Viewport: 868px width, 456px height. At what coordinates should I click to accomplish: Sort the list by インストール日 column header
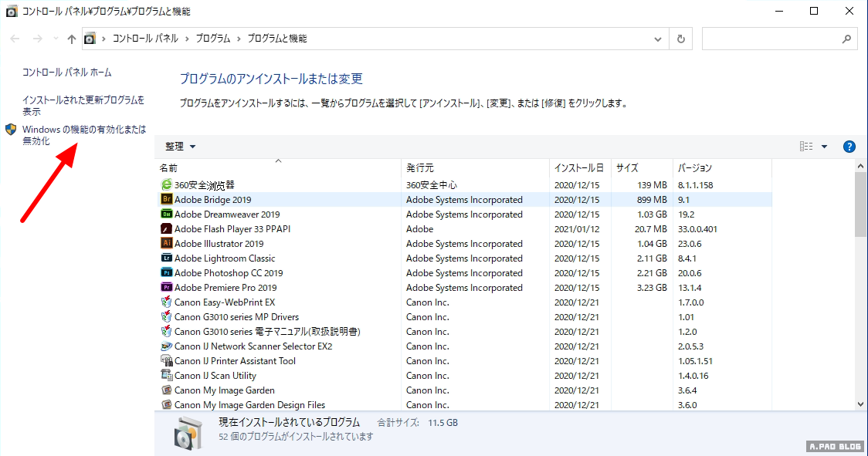point(578,167)
